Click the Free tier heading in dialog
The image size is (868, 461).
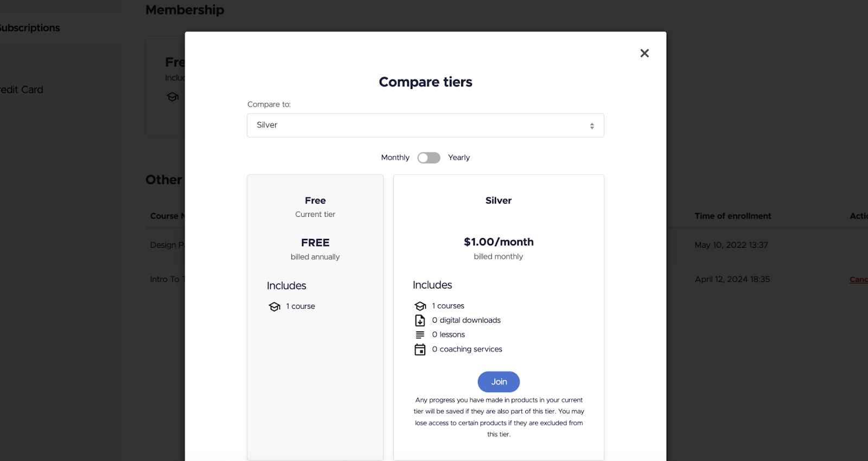(315, 201)
